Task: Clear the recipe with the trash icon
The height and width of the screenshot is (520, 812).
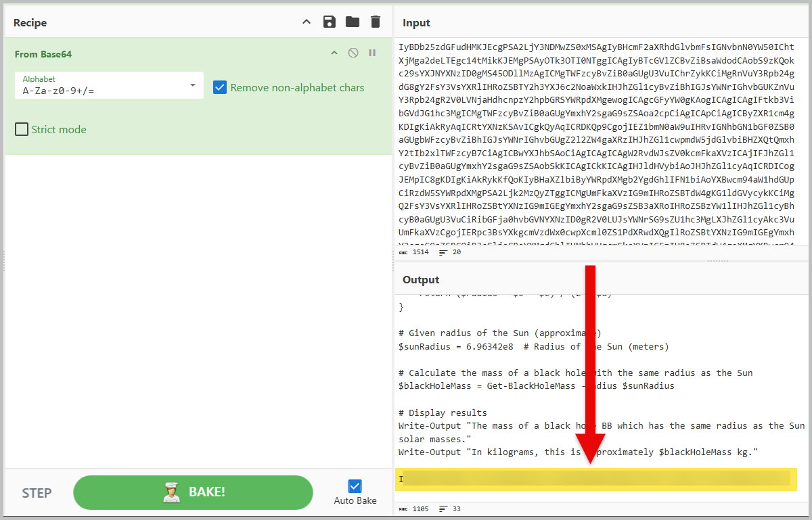Action: [376, 22]
